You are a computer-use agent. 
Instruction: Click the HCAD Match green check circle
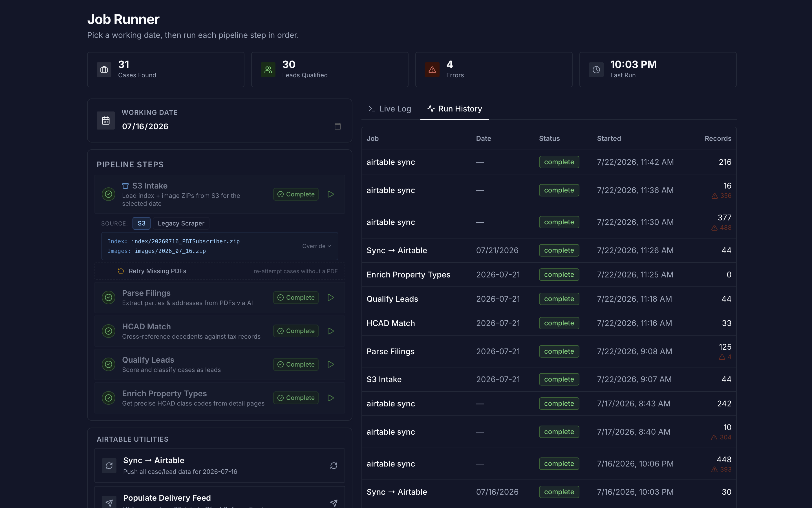point(108,331)
